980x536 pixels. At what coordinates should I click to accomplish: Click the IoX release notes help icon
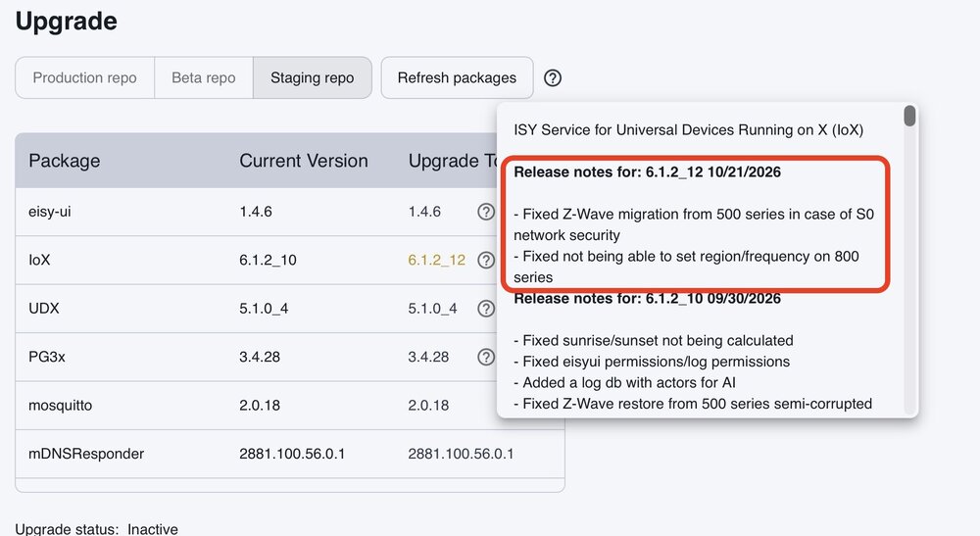(x=486, y=260)
